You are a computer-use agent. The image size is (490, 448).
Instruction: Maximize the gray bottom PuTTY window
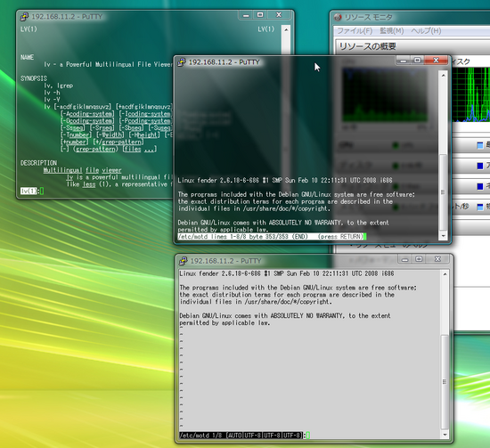click(x=419, y=259)
